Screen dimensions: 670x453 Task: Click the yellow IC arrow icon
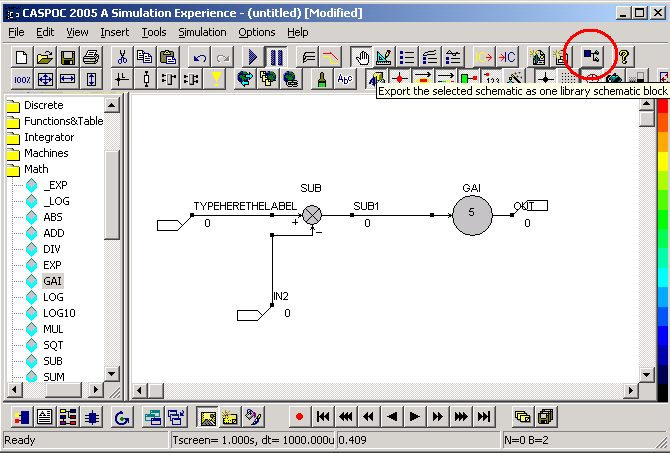point(484,57)
